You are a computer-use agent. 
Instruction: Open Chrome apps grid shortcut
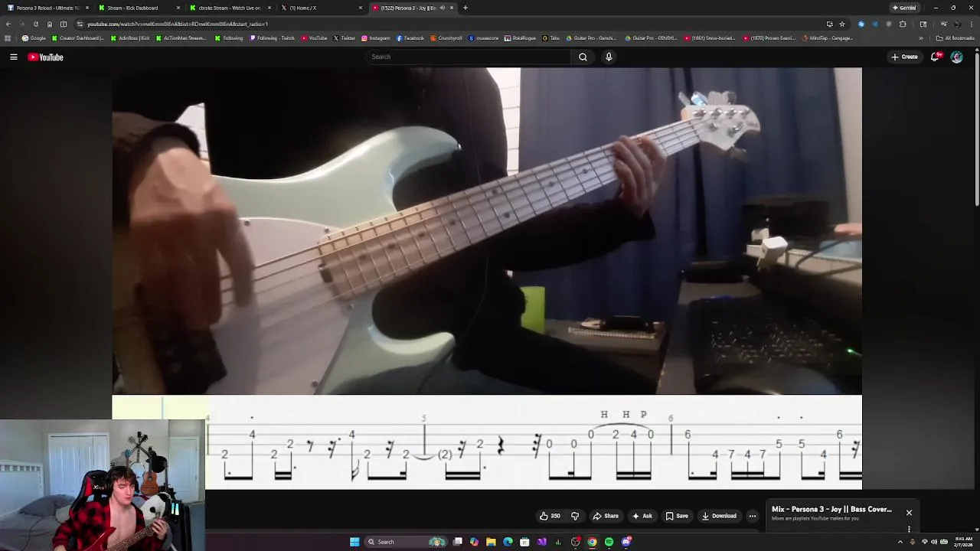coord(8,38)
